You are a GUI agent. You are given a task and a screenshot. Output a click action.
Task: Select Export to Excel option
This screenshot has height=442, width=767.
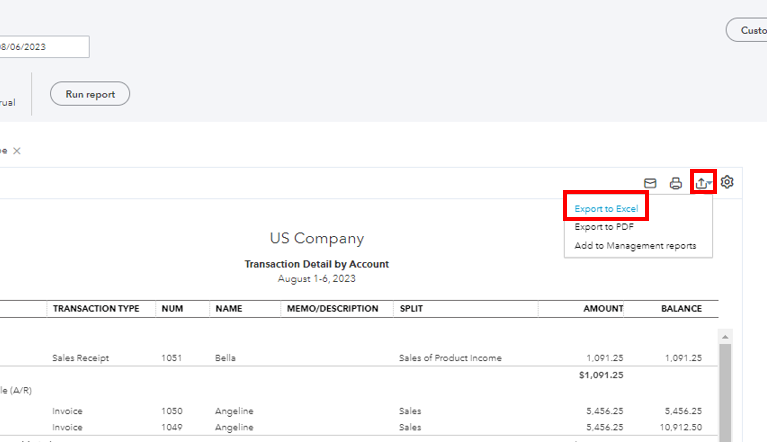coord(606,209)
